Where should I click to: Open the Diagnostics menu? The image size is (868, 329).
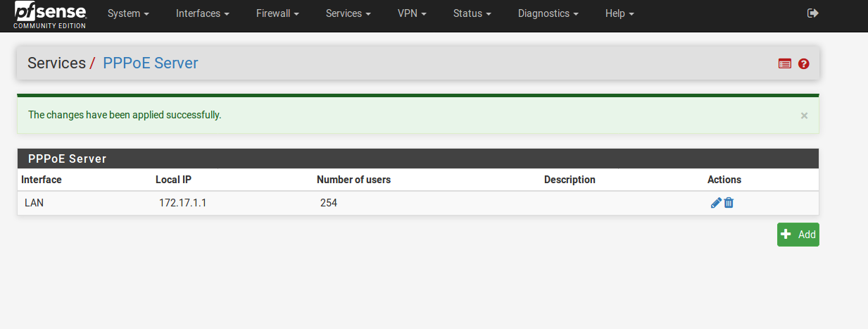point(548,13)
